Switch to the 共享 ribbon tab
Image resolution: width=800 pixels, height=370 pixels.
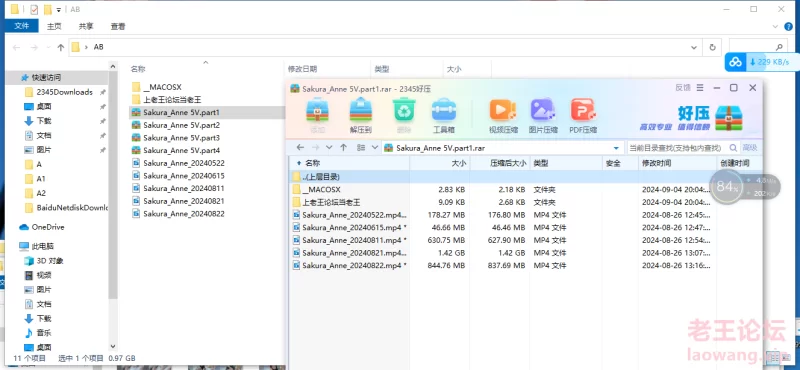click(x=86, y=27)
